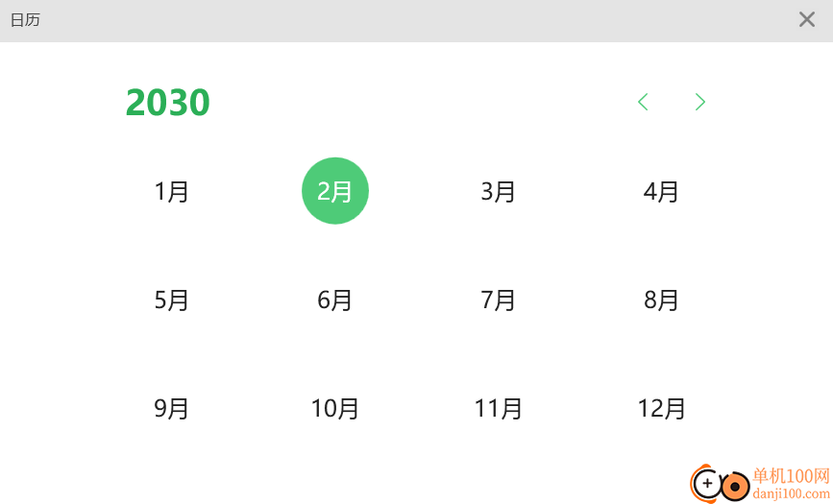Close the 日历 calendar window
The image size is (833, 504).
806,19
